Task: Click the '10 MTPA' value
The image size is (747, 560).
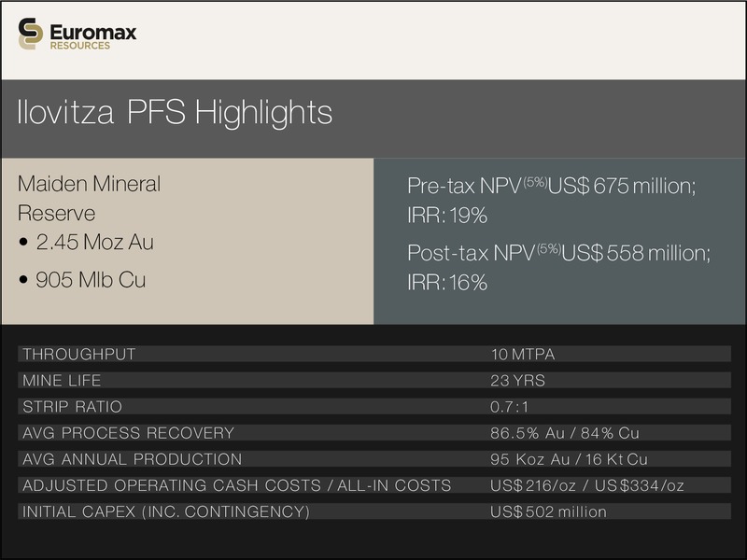Action: pyautogui.click(x=523, y=355)
